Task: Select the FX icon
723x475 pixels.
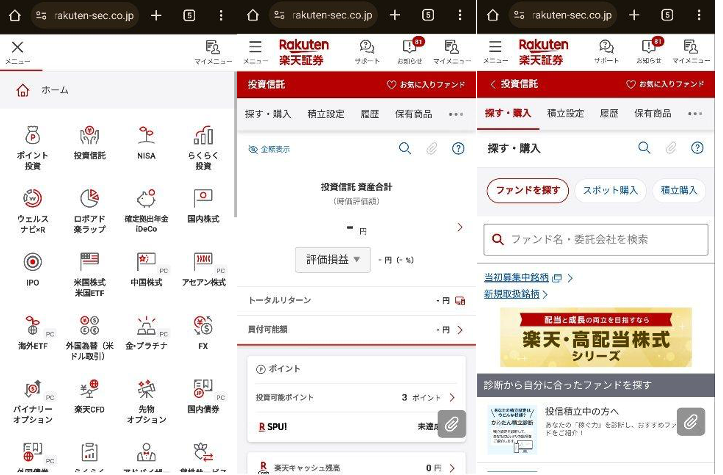Action: coord(203,332)
